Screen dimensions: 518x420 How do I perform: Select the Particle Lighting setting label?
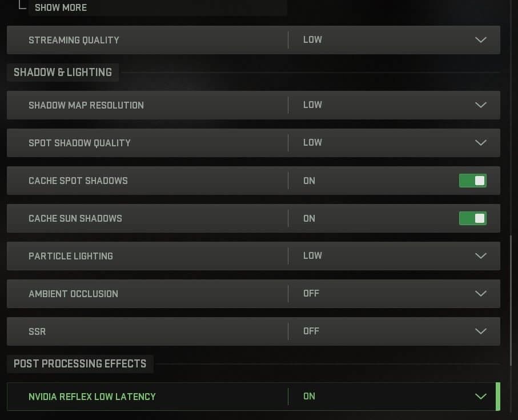tap(71, 256)
